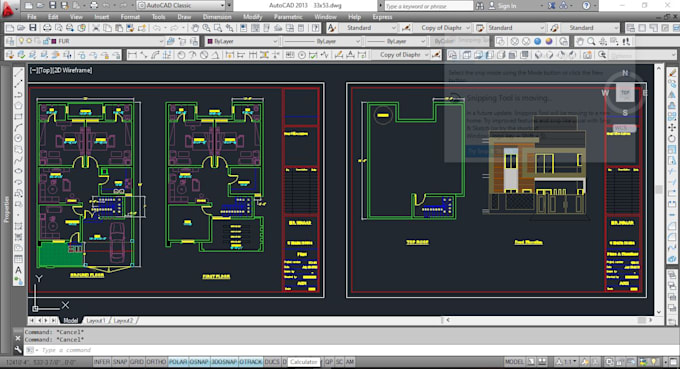The width and height of the screenshot is (680, 369).
Task: Click the keyword search input field
Action: tap(428, 6)
